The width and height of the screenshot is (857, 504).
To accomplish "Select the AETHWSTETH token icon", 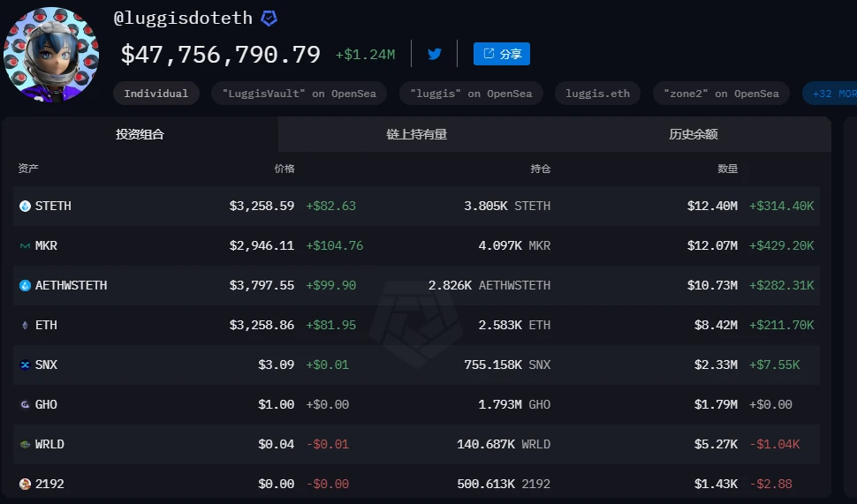I will [x=25, y=285].
